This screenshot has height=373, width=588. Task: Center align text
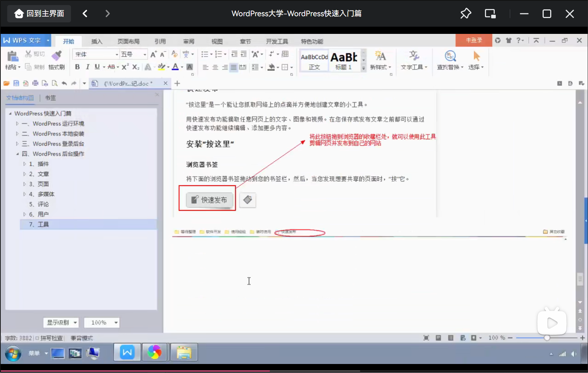coord(215,67)
